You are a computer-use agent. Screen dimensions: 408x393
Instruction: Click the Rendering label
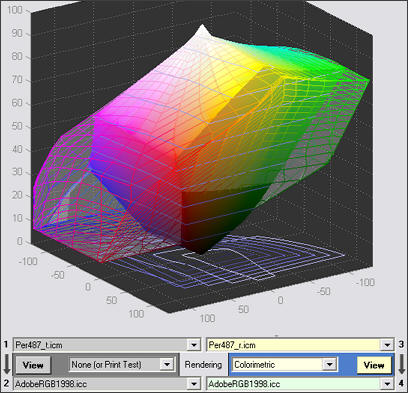[x=203, y=365]
